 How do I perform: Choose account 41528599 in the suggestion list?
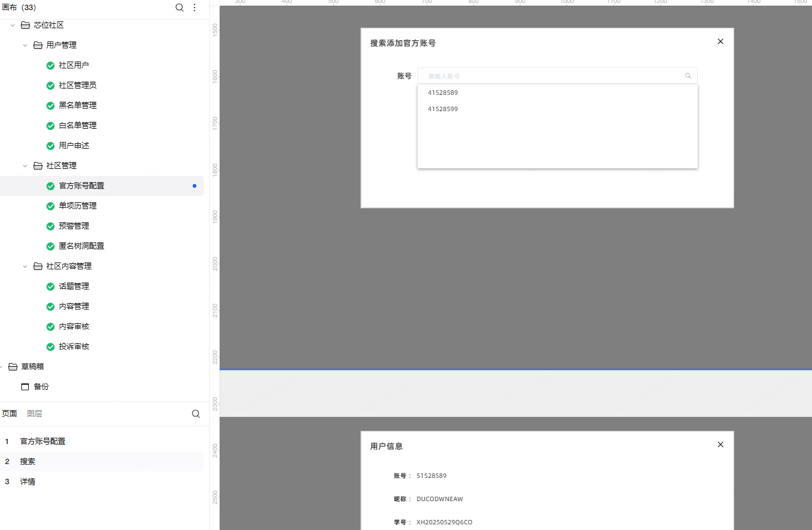443,109
